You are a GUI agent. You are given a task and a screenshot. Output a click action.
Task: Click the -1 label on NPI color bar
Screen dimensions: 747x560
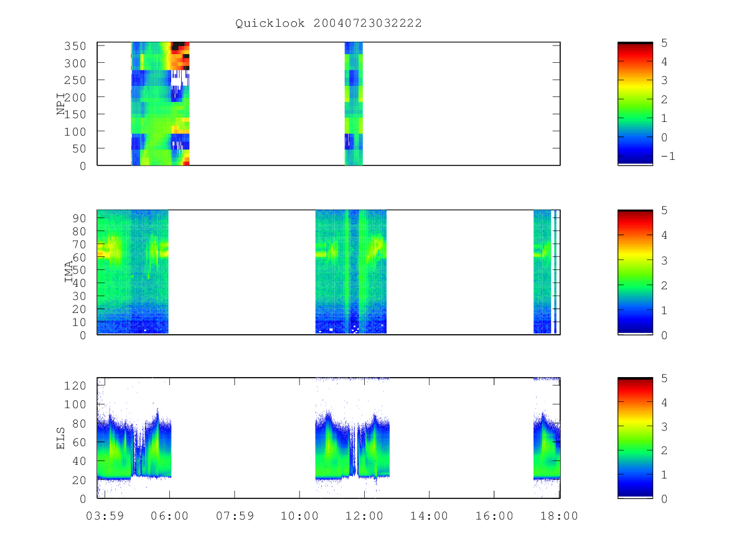click(x=667, y=156)
